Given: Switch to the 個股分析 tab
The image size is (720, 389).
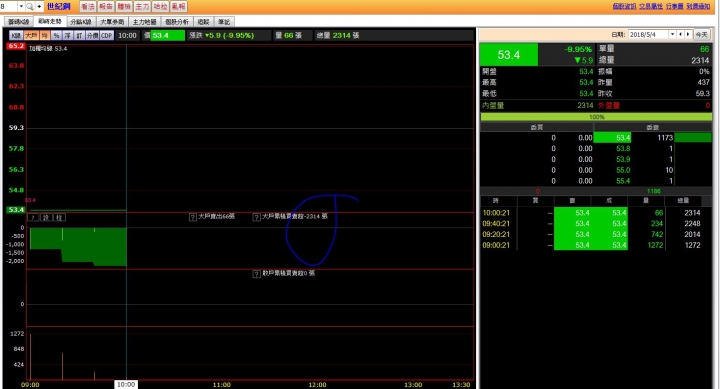Looking at the screenshot, I should tap(177, 22).
